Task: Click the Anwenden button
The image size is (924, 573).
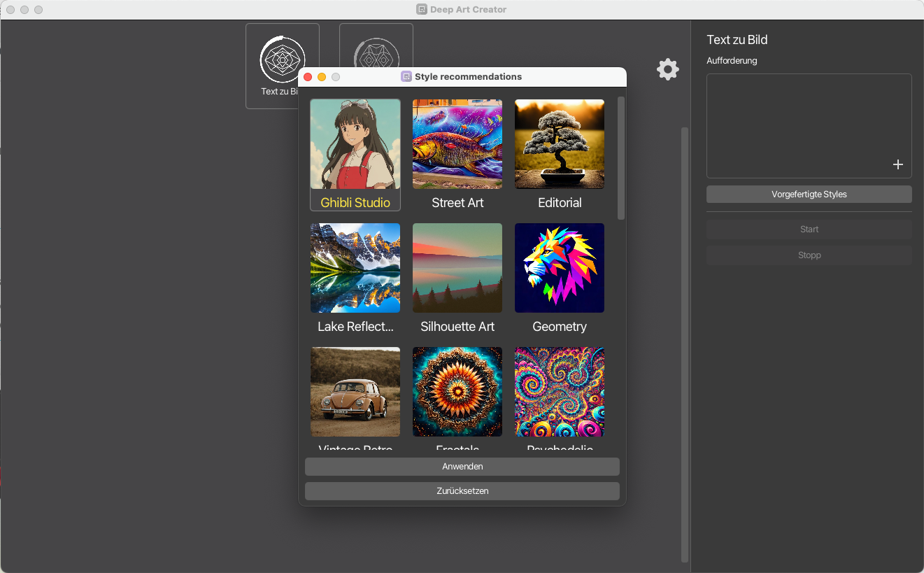Action: pyautogui.click(x=462, y=467)
